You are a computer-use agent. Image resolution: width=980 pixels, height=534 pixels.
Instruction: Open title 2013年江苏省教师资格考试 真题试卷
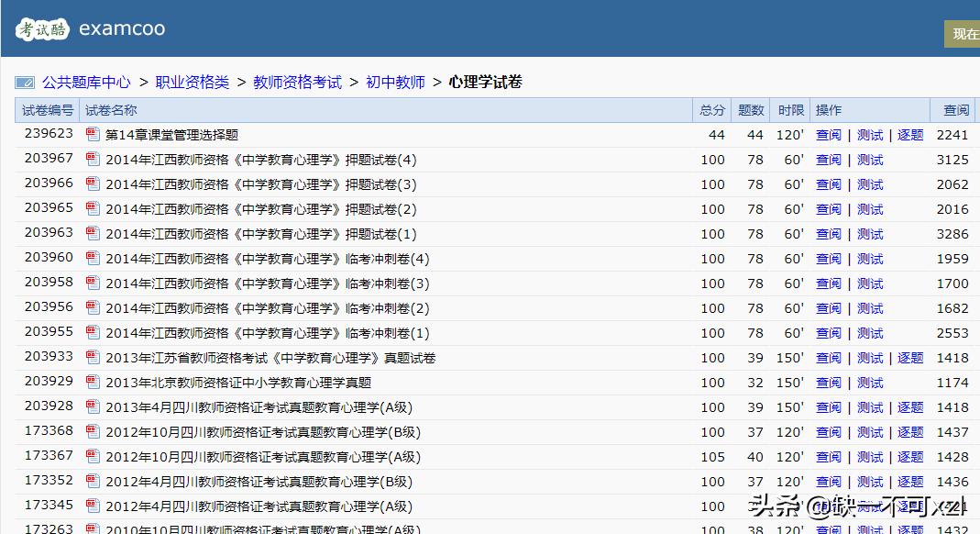coord(270,358)
